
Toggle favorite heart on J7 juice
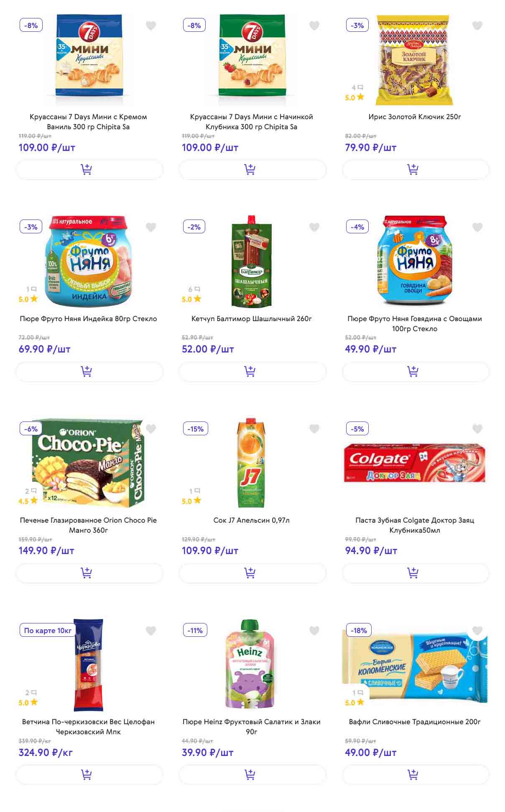point(314,429)
